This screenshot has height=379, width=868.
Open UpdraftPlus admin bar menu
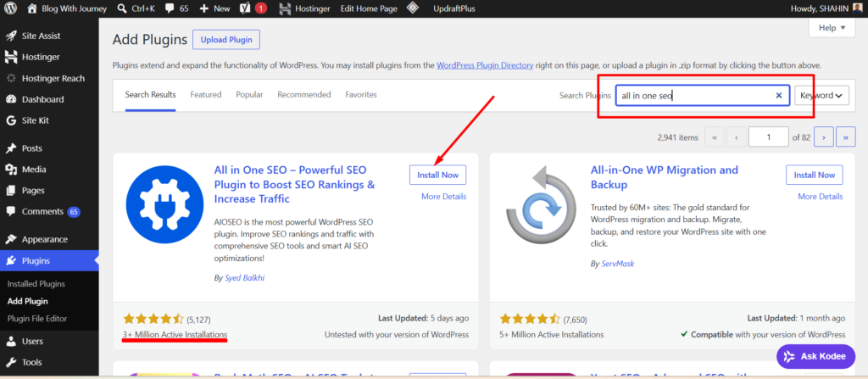(x=454, y=8)
